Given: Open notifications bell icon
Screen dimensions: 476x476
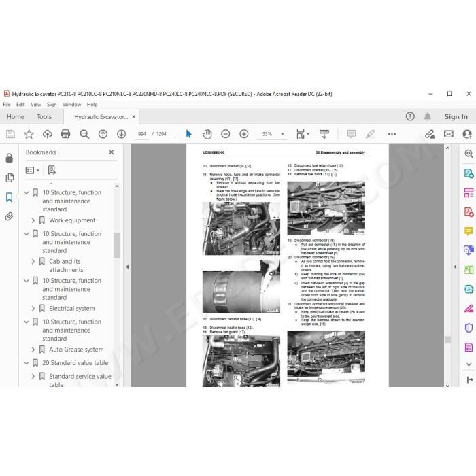Looking at the screenshot, I should [x=428, y=116].
